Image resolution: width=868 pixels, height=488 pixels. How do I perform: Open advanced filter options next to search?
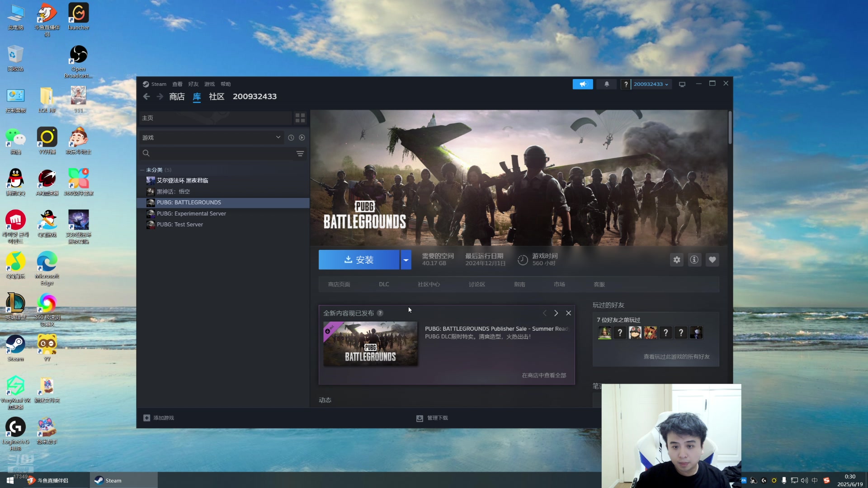pos(300,154)
